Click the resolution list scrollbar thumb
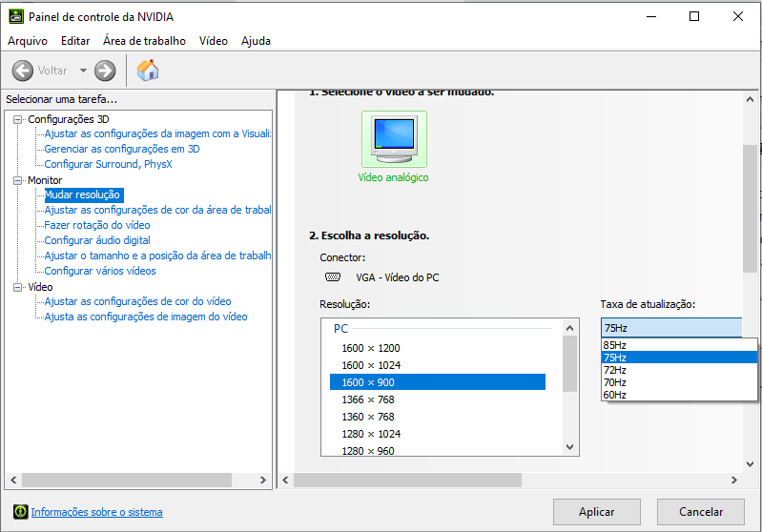This screenshot has width=762, height=532. coord(570,363)
